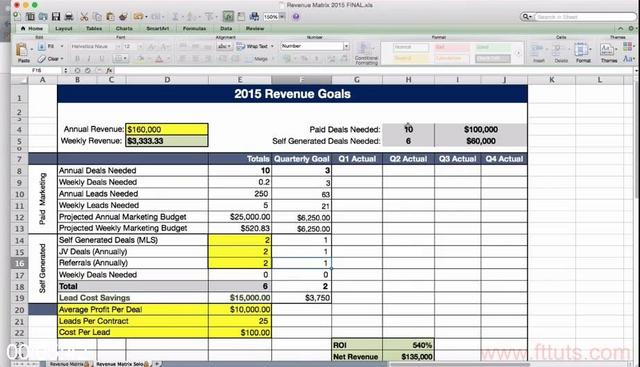Collapse the ribbon with the chevron

coord(620,29)
